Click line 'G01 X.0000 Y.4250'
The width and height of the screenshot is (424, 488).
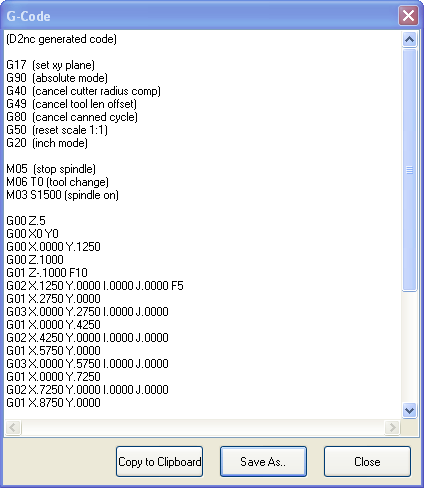tap(53, 325)
